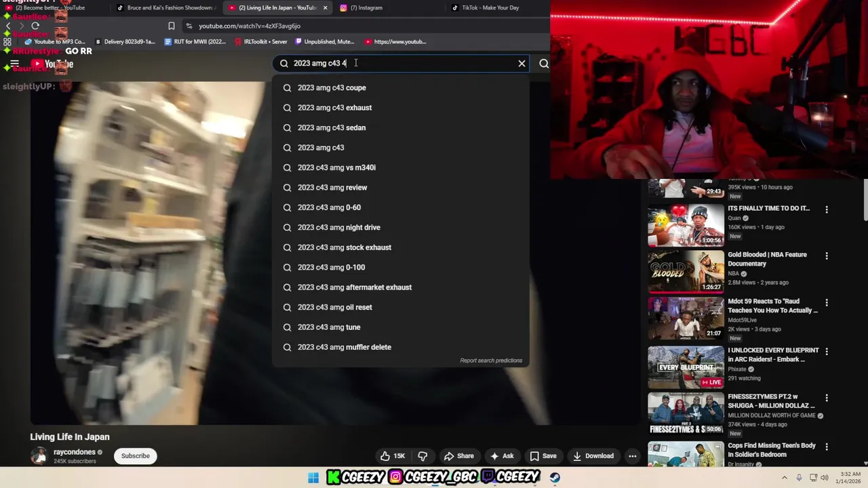Go back with the browser back arrow
This screenshot has height=488, width=868.
click(8, 26)
